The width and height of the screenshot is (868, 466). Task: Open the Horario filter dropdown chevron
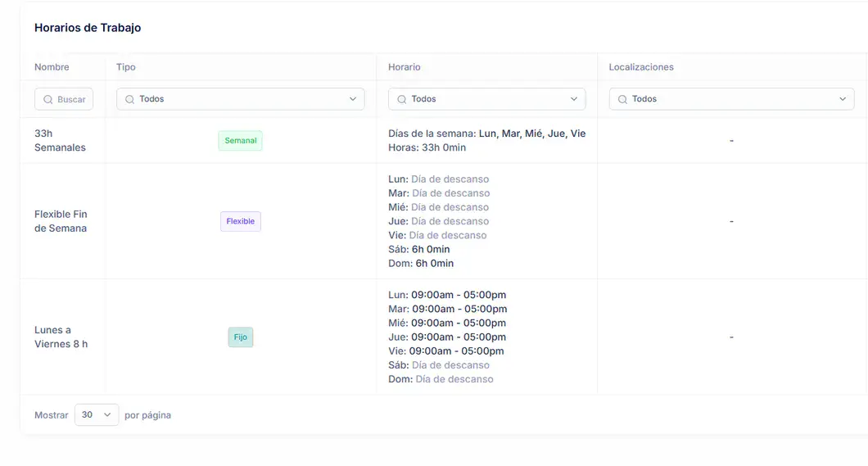point(574,99)
